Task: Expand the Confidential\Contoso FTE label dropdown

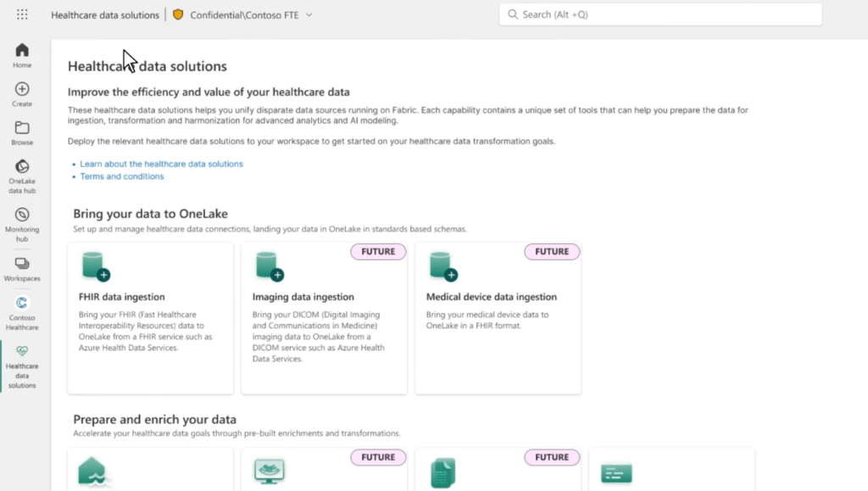Action: (308, 14)
